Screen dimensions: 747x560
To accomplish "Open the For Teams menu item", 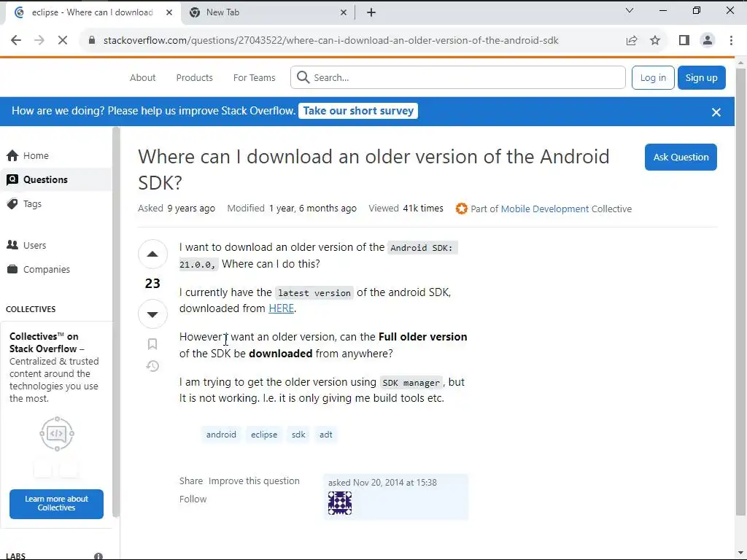I will (254, 77).
